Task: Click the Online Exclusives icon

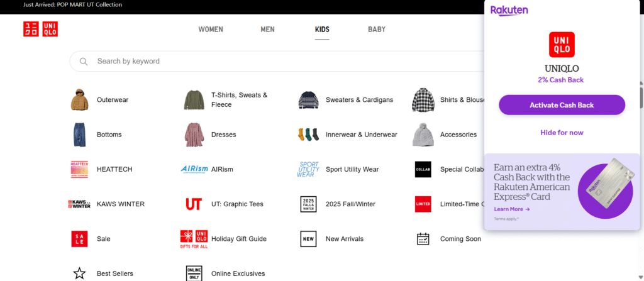Action: click(194, 273)
